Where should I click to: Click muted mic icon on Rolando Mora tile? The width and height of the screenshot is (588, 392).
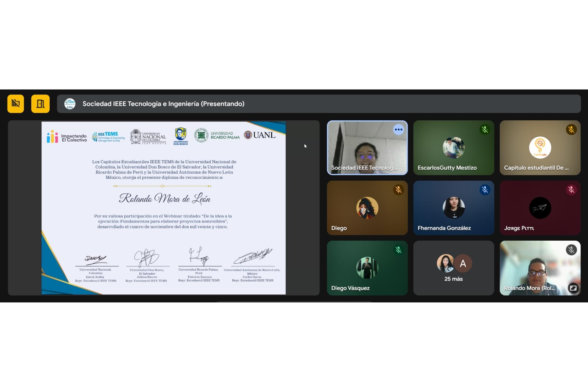pos(571,250)
